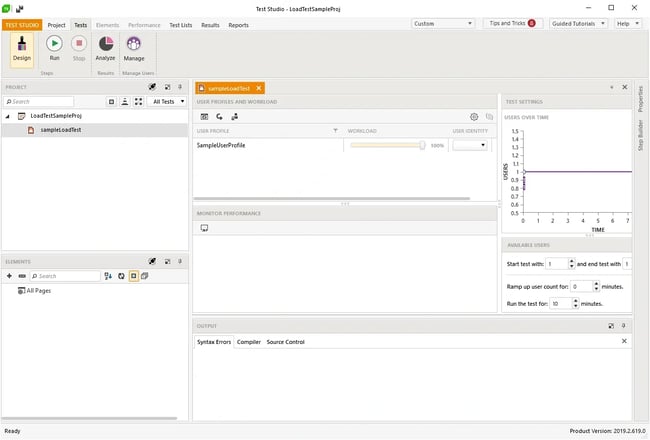
Task: Click the Design button in the ribbon
Action: coord(22,49)
